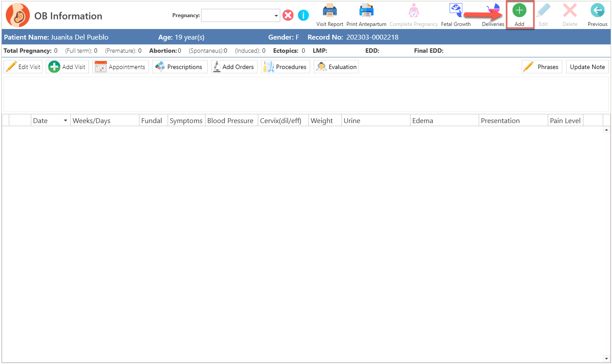
Task: Click the Visit Report printer icon
Action: [x=330, y=10]
